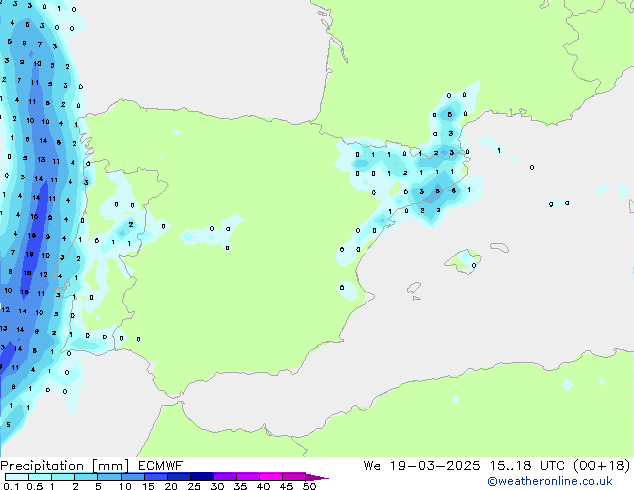Click the legend scale label "45"
The image size is (634, 490).
coord(286,486)
